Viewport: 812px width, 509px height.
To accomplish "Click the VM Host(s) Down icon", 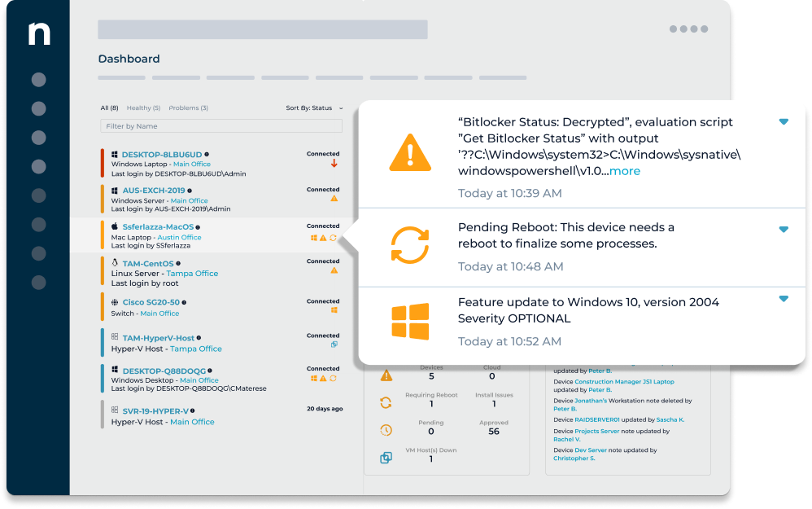I will coord(386,457).
